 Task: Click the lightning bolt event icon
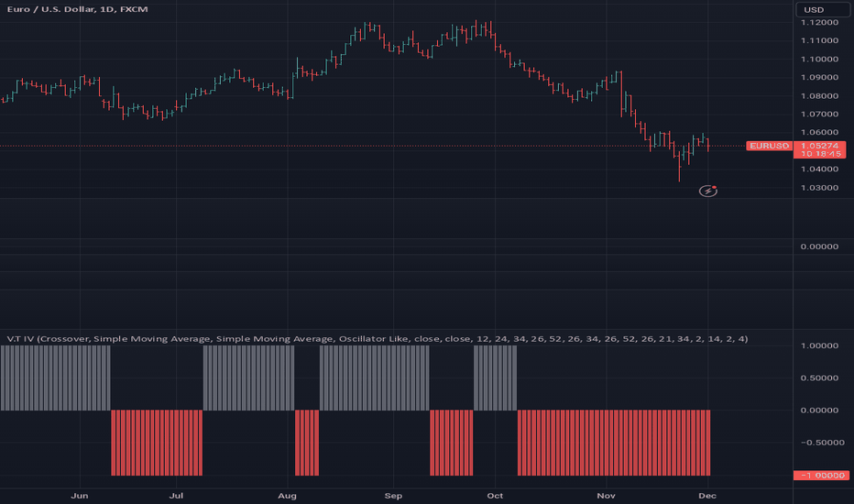[708, 191]
